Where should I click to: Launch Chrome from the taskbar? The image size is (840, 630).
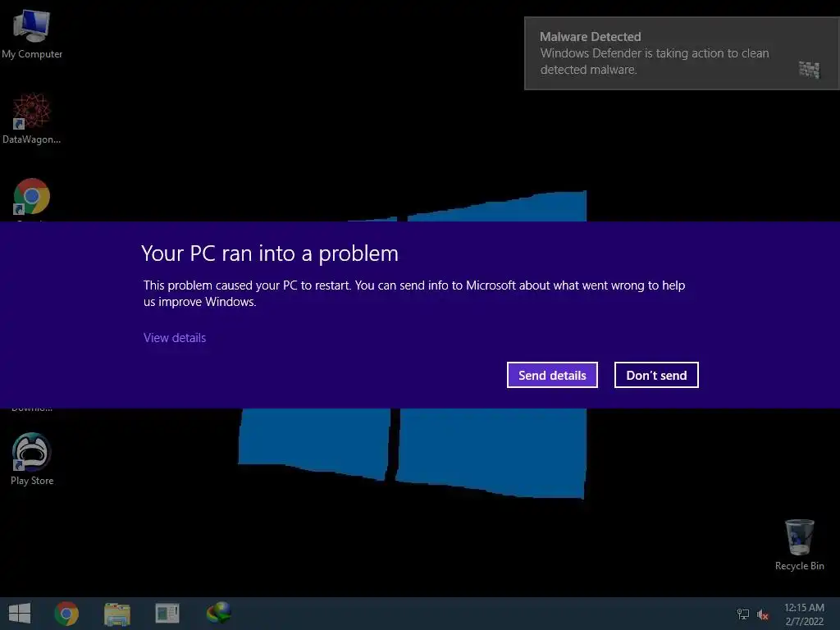tap(66, 614)
